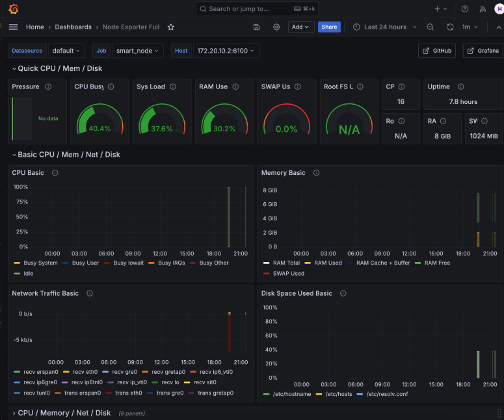The width and height of the screenshot is (504, 420).
Task: Open the 1m refresh interval dropdown
Action: pyautogui.click(x=470, y=27)
